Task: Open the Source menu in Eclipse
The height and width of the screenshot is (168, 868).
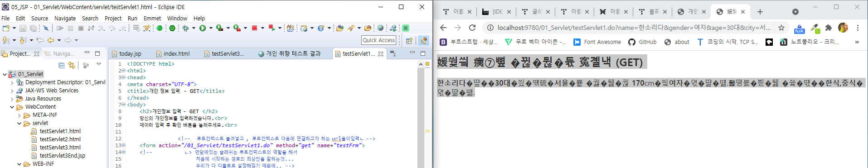Action: [x=39, y=18]
